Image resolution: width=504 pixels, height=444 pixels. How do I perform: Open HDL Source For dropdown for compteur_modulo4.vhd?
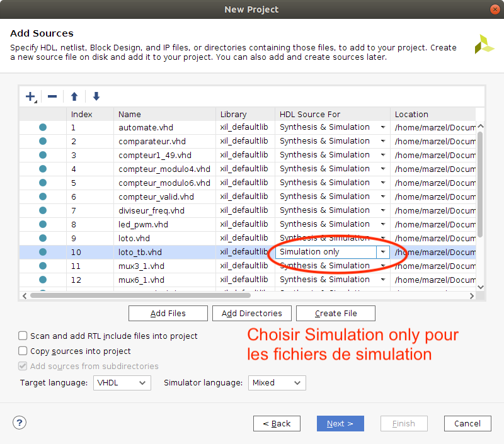(x=383, y=169)
